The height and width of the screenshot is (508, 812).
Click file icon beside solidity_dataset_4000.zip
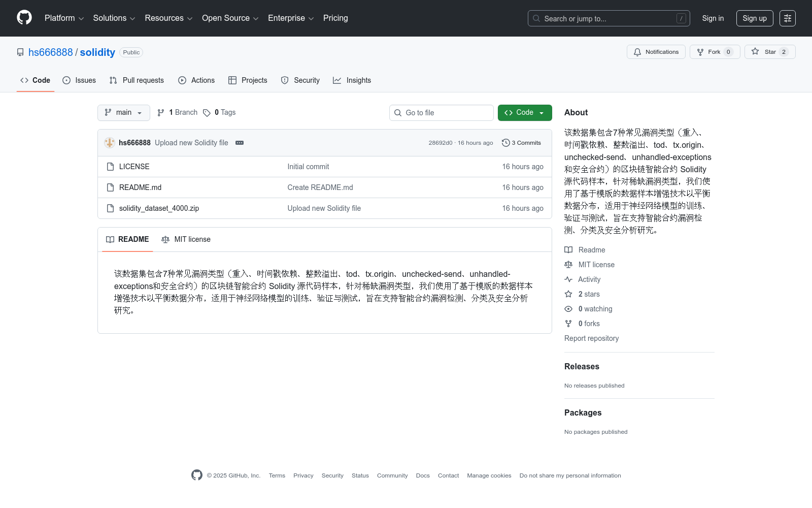tap(110, 208)
